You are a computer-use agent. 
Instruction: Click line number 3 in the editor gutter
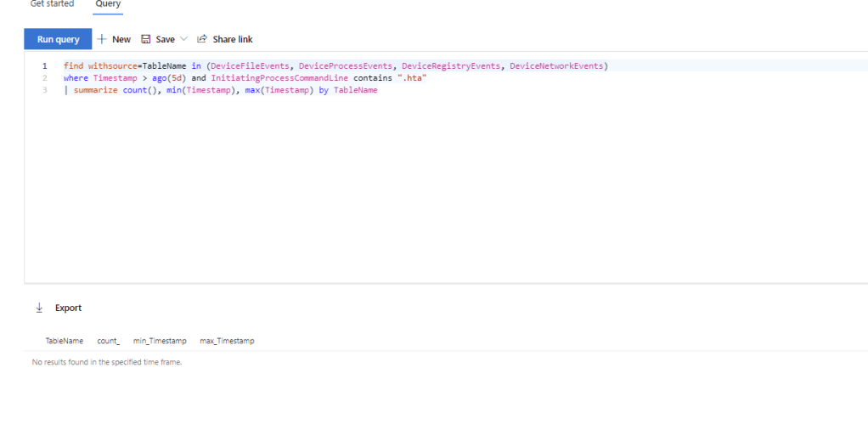44,90
